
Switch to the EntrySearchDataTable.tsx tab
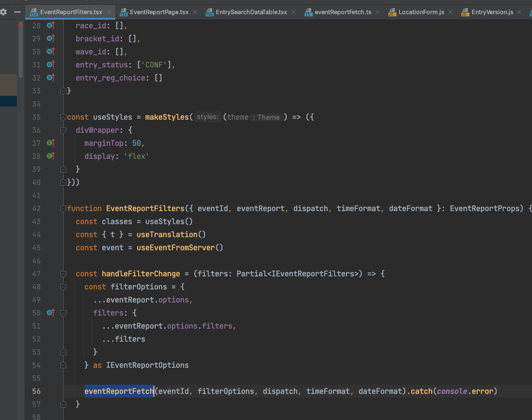(x=251, y=12)
